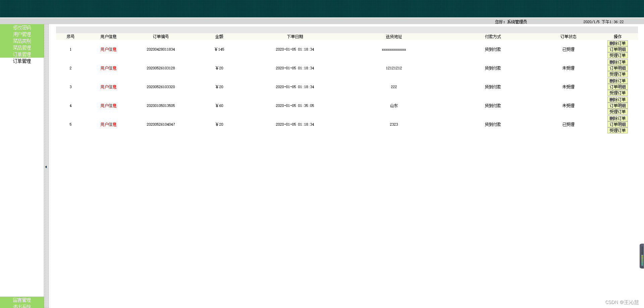Click the 山东 delivery address cell
Viewport: 644px width, 308px height.
(394, 106)
